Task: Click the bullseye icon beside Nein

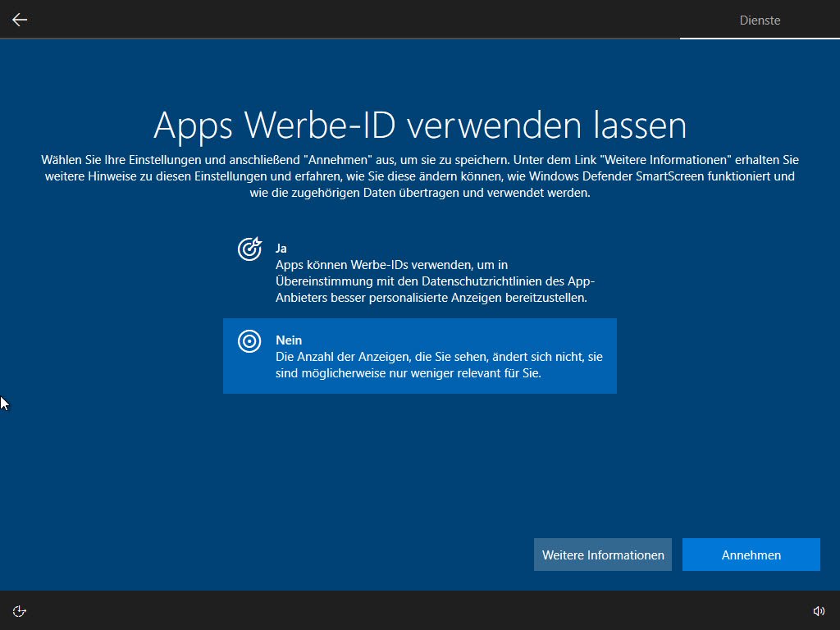Action: (249, 341)
